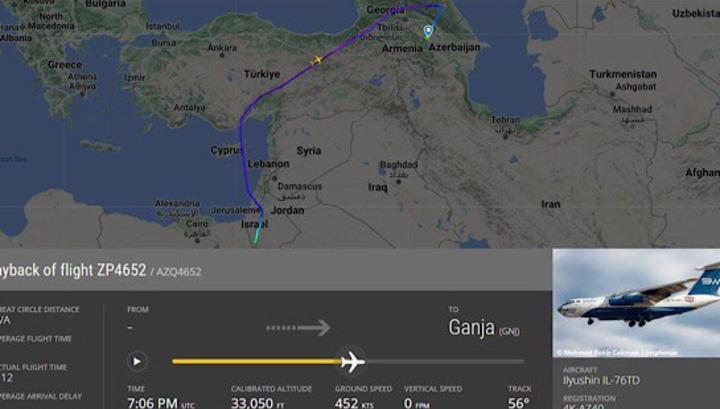The width and height of the screenshot is (720, 409).
Task: Click the 452 kts ground speed value
Action: (354, 403)
